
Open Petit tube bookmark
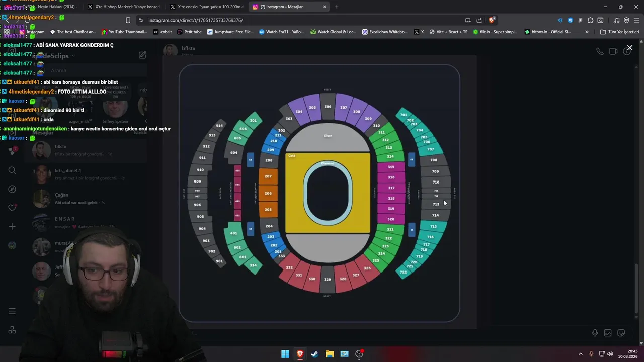click(189, 32)
